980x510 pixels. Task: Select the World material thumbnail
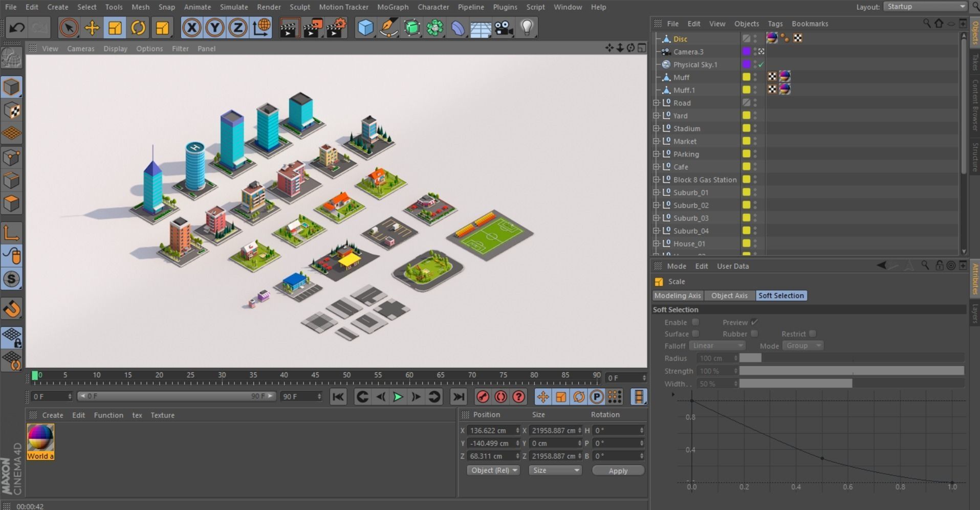(40, 442)
